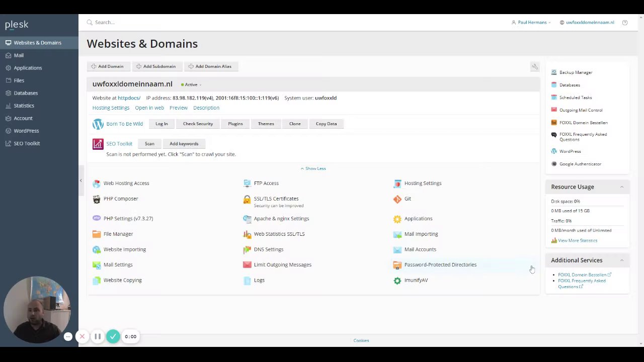The image size is (644, 362).
Task: Click the SEO Toolkit logo icon
Action: point(98,144)
